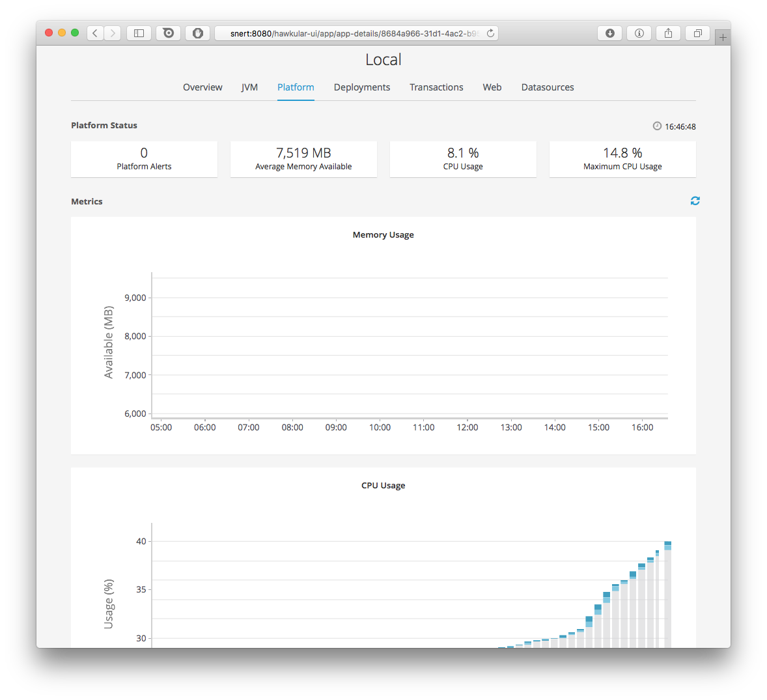
Task: Click the 16:00 time axis label
Action: tap(642, 428)
